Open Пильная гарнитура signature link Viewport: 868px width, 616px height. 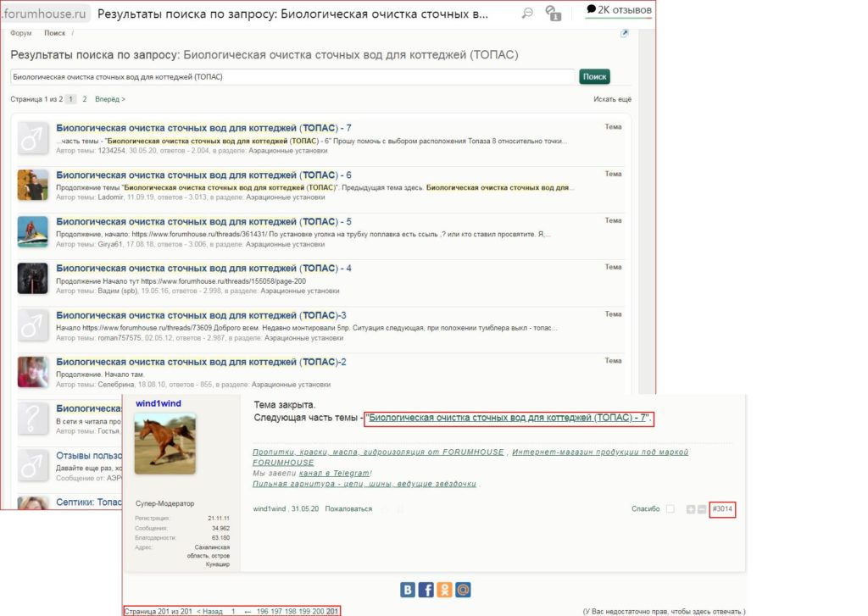[x=364, y=484]
